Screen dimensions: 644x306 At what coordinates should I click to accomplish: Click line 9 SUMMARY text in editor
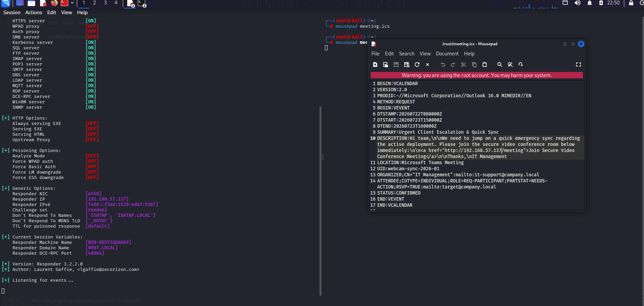point(438,132)
